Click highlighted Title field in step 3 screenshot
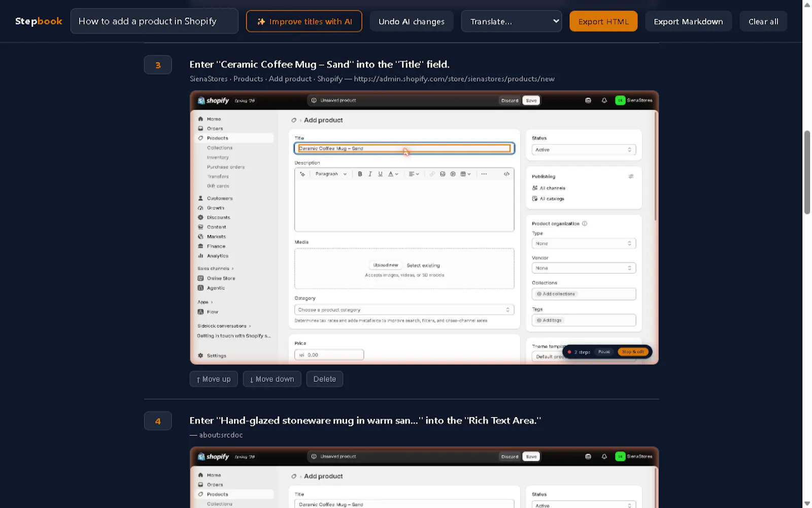The width and height of the screenshot is (812, 508). [x=404, y=148]
